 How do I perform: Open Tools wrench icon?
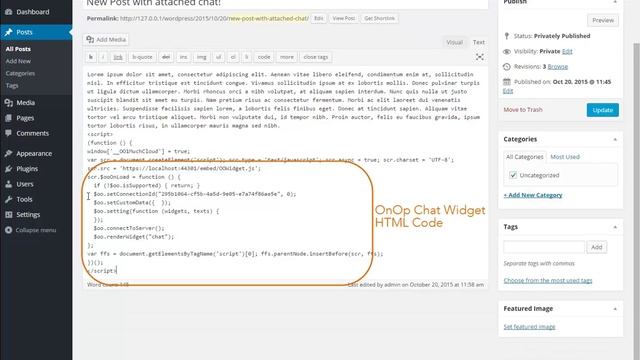(x=9, y=199)
